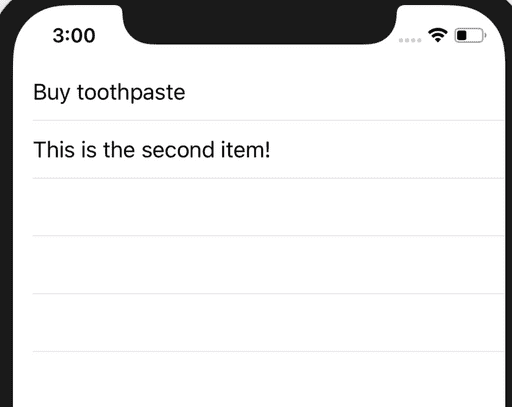The height and width of the screenshot is (407, 512).
Task: Click the word "second" in the list
Action: (178, 150)
